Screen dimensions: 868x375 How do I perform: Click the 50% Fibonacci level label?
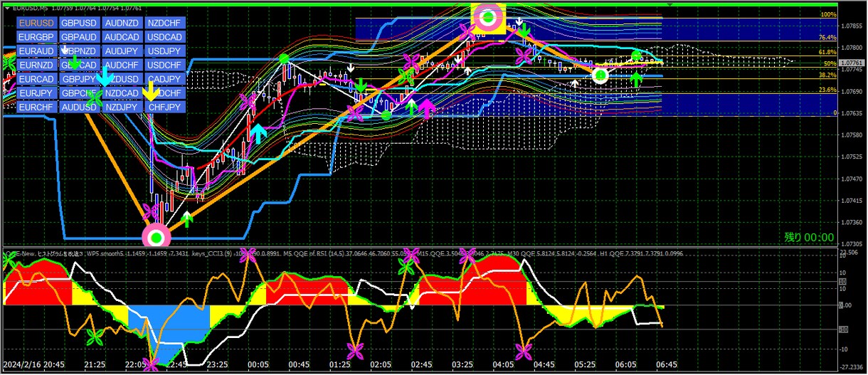pos(830,63)
